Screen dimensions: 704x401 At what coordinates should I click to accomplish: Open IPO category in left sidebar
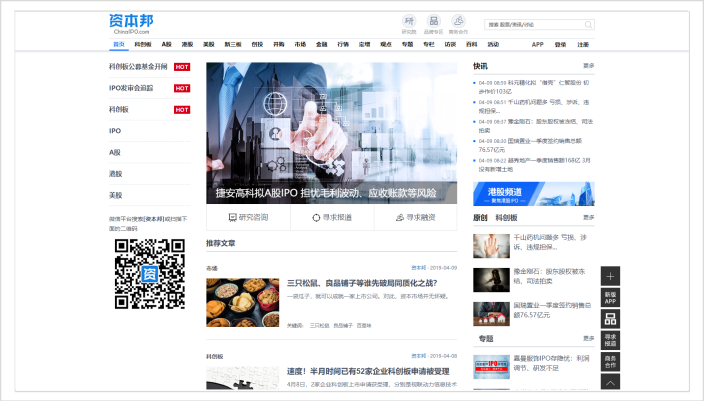tap(115, 131)
